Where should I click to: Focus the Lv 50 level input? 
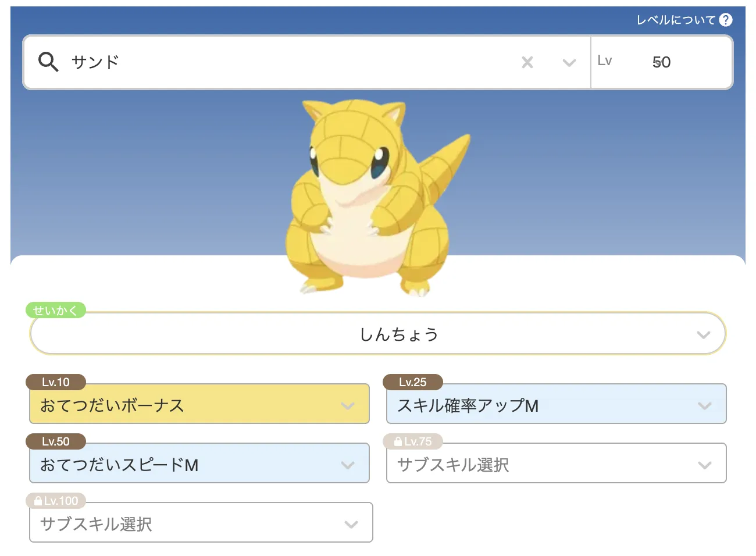pyautogui.click(x=661, y=62)
